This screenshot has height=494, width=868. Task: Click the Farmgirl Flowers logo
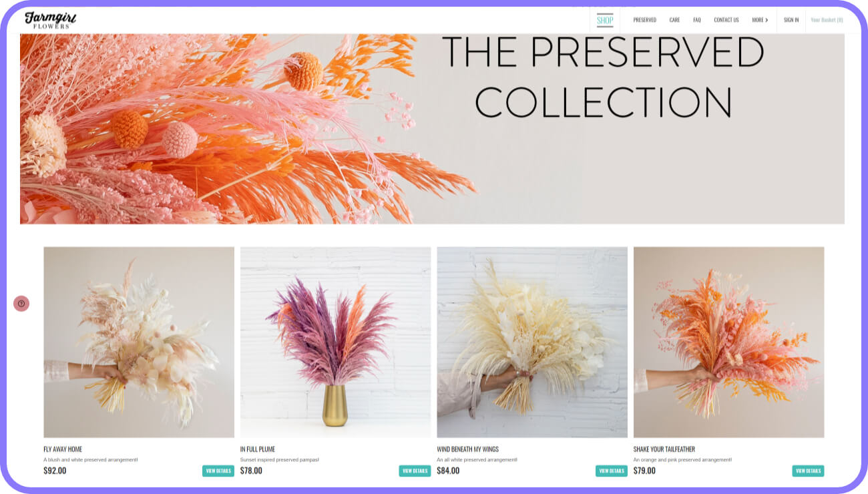[x=51, y=20]
